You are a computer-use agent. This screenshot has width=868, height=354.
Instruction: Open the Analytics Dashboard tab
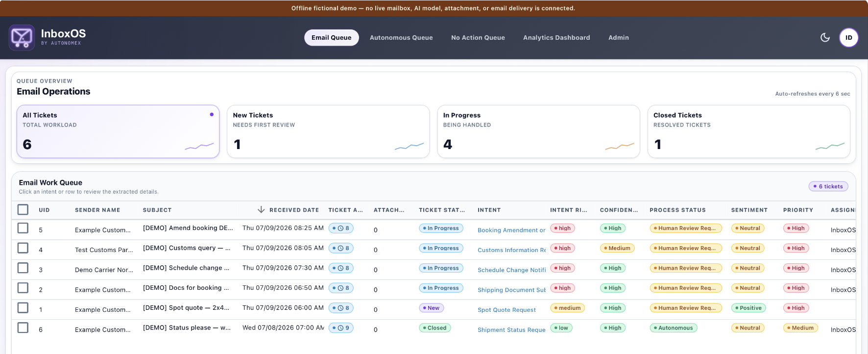click(x=556, y=38)
